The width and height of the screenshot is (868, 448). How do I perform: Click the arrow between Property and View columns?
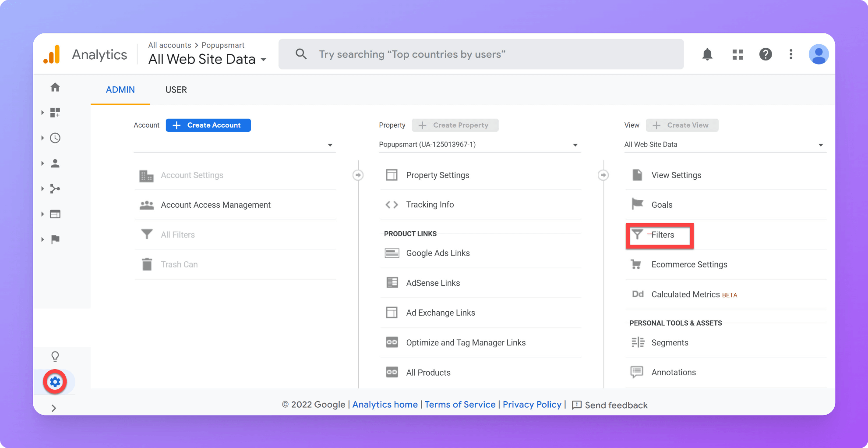pos(603,175)
